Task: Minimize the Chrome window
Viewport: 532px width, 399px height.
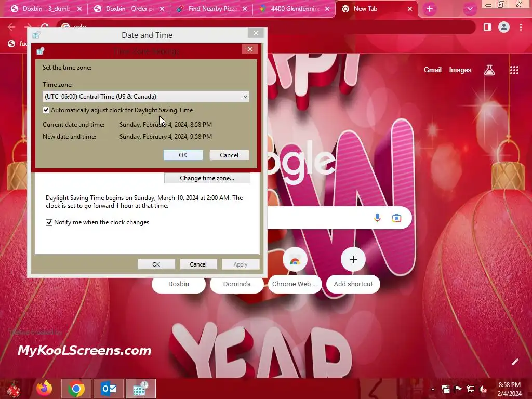Action: 488,5
